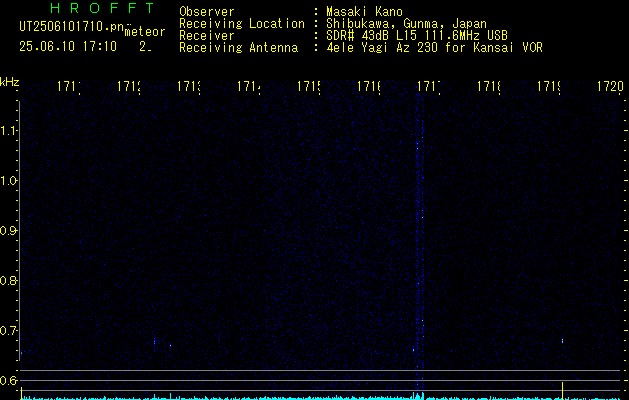Click the meteor echo just after 1719
The height and width of the screenshot is (400, 629).
(562, 341)
